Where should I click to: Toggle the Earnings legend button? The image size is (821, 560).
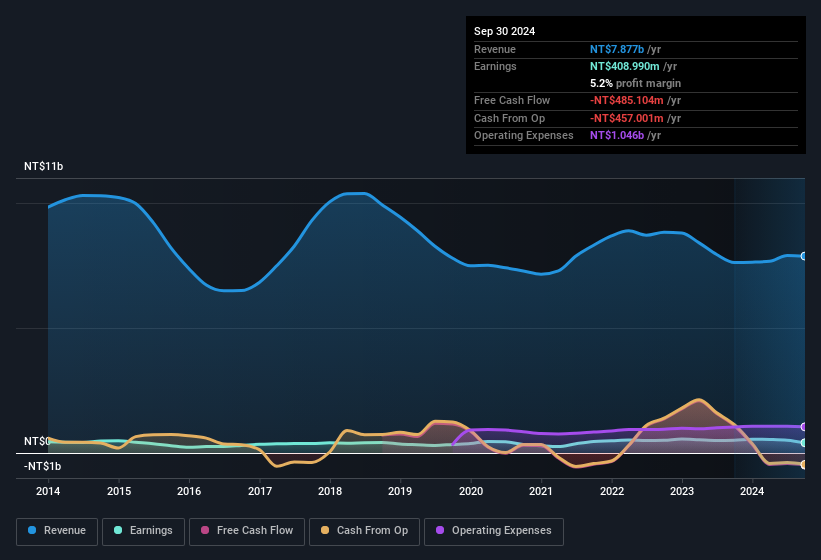(x=143, y=531)
